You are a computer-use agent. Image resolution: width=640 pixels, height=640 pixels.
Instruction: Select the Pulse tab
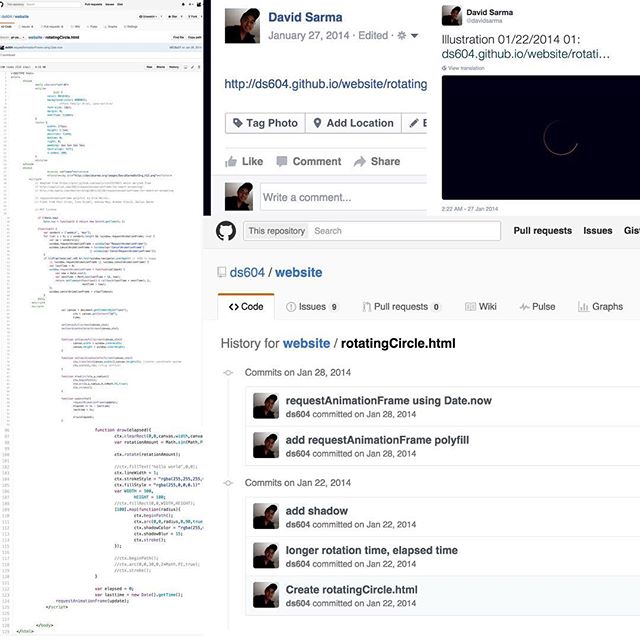(x=536, y=307)
